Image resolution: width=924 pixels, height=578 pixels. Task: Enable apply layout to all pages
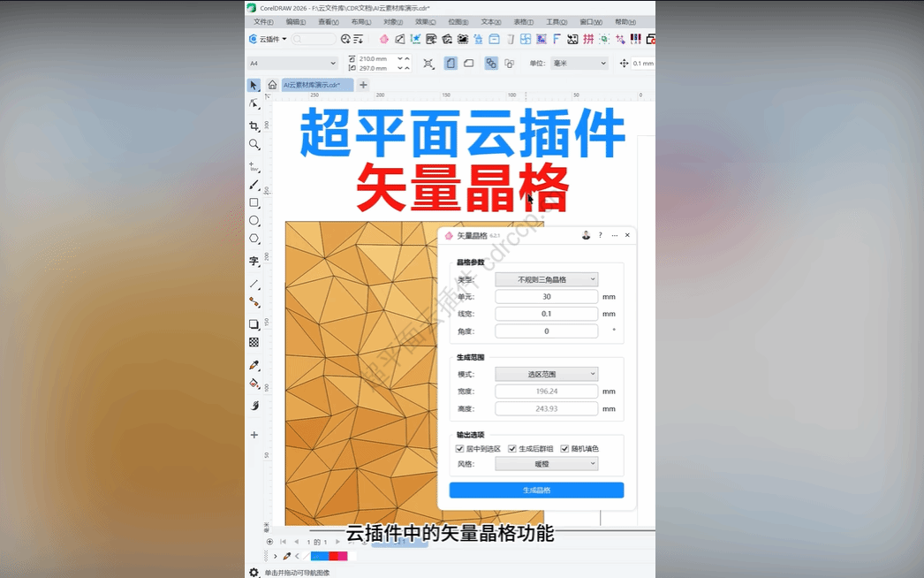(x=491, y=63)
